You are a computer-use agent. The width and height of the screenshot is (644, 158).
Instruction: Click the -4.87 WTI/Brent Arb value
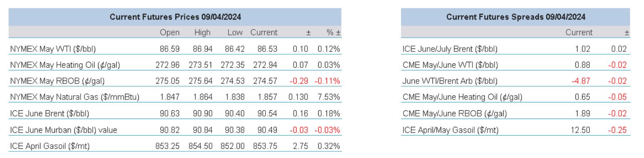point(584,81)
